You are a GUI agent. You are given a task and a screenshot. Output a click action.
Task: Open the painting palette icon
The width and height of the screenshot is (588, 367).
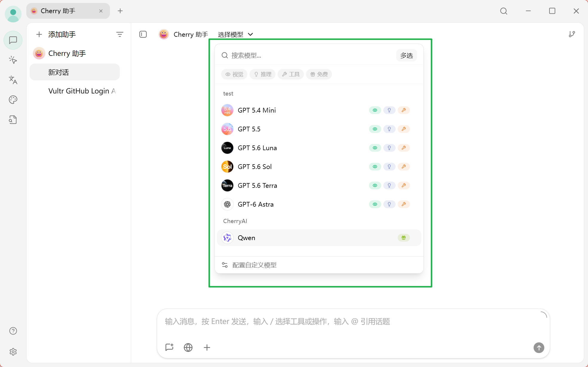point(13,100)
